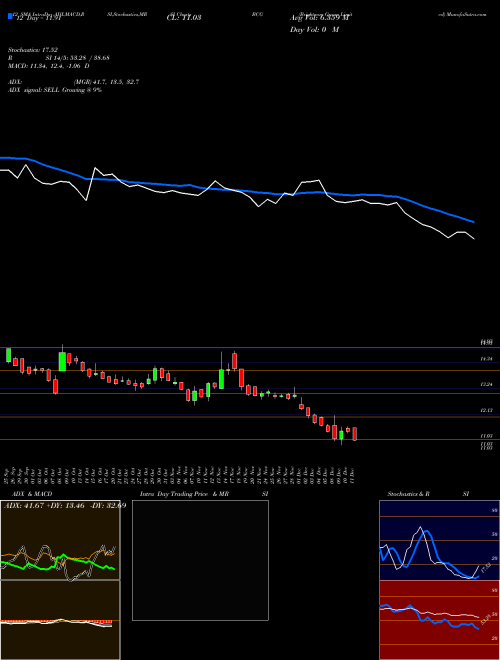500x660 pixels.
Task: Click the ADX (MGR) 41.7, 13.5, 32.7 line
Action: tap(74, 82)
